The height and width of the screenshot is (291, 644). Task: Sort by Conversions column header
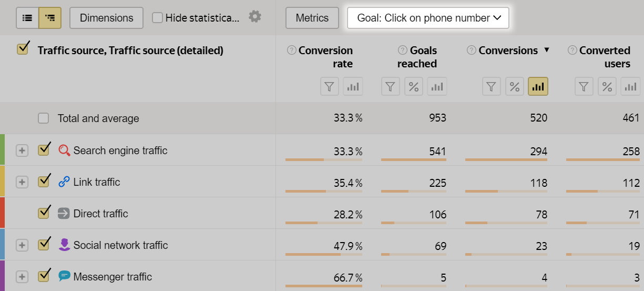[x=508, y=51]
